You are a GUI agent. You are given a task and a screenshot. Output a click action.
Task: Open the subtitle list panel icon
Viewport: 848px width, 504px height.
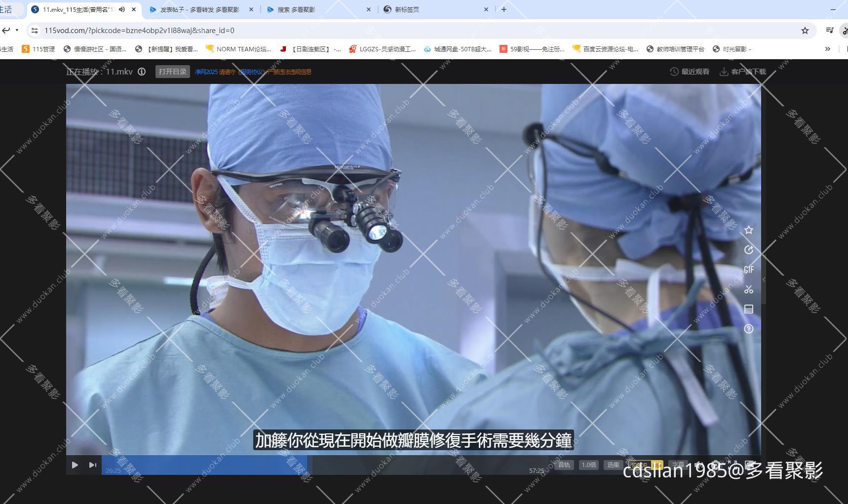coord(749,309)
